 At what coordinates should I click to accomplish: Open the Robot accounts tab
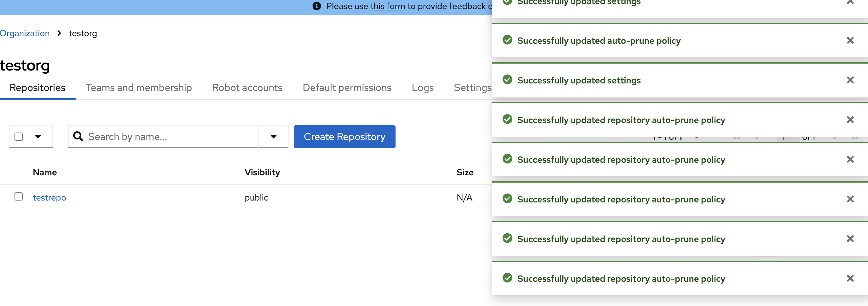(x=247, y=88)
